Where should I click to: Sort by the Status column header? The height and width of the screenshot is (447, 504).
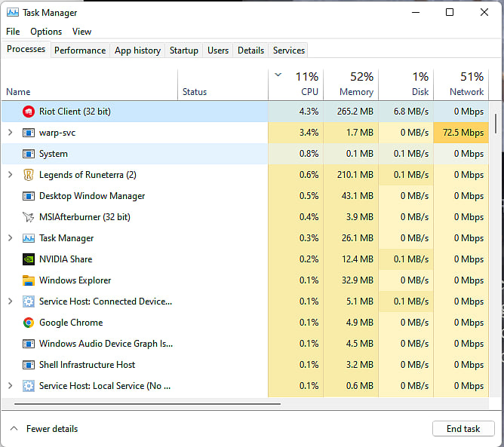pyautogui.click(x=223, y=84)
